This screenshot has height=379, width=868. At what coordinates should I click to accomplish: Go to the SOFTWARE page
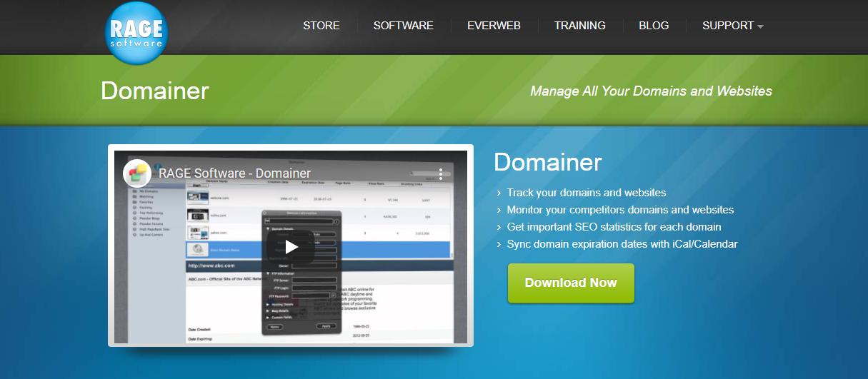(x=404, y=25)
